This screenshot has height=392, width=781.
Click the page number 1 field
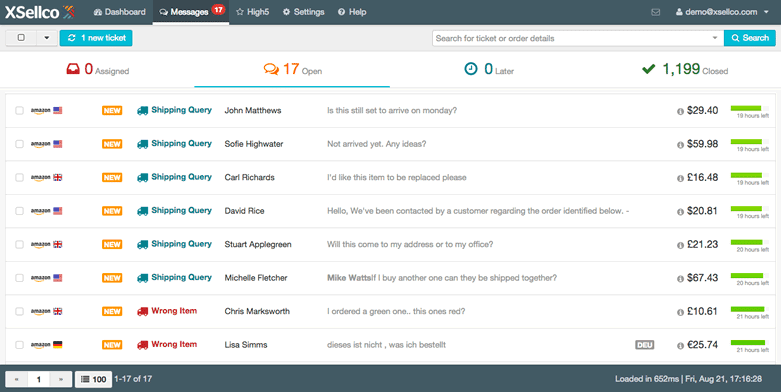pos(38,380)
